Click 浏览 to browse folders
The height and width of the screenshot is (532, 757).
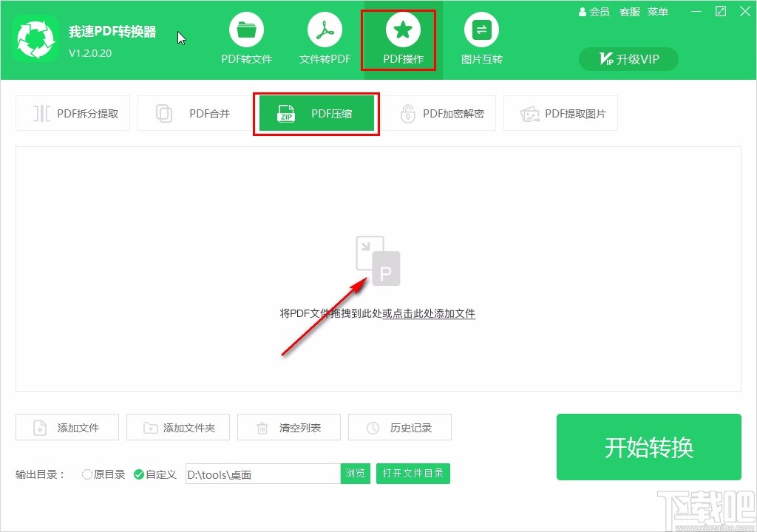pos(356,474)
